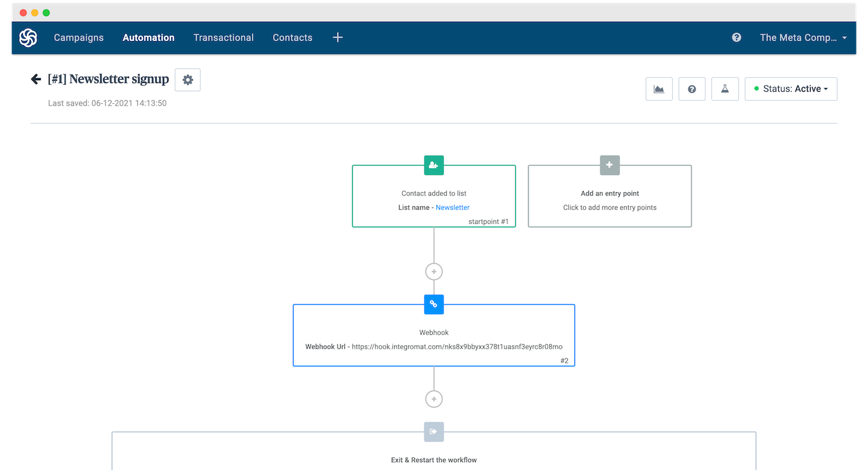
Task: Open the test flask icon button
Action: (725, 89)
